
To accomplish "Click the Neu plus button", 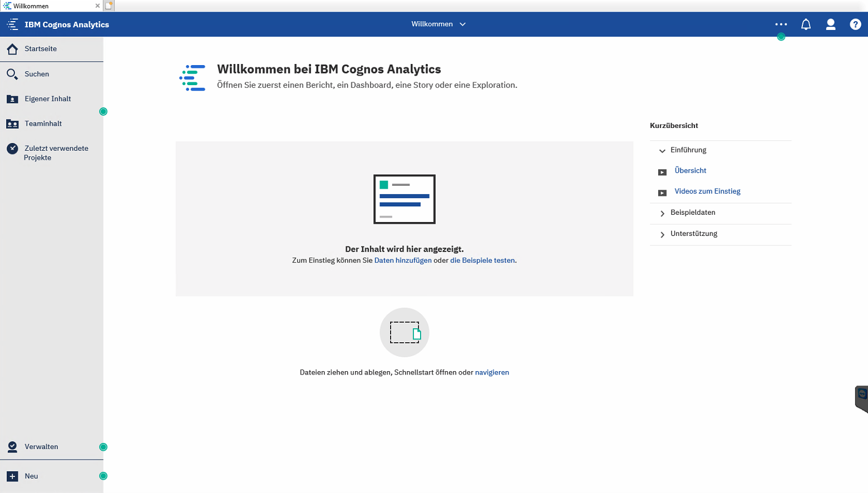I will click(13, 476).
